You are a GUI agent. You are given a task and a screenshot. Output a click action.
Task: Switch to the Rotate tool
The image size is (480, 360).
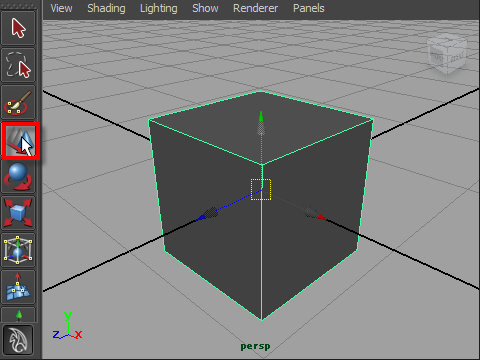coord(18,176)
